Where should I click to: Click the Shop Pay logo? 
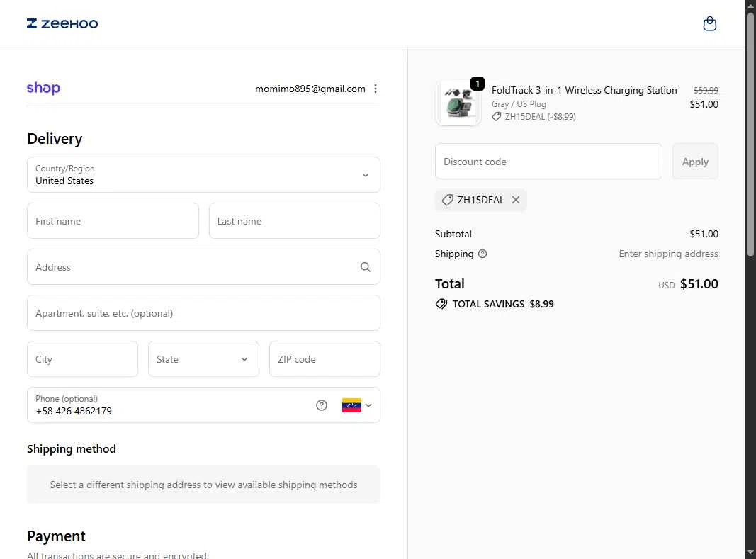click(43, 89)
